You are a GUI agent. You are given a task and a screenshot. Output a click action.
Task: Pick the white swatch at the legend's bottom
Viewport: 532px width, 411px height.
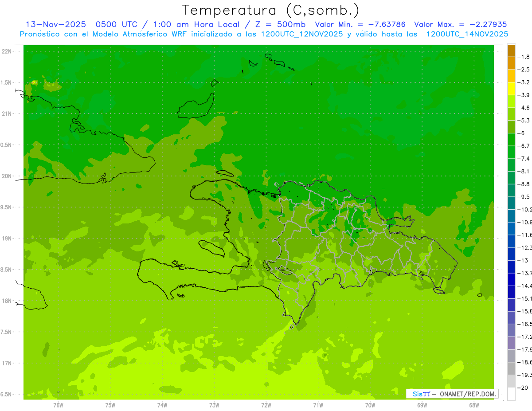tap(511, 394)
